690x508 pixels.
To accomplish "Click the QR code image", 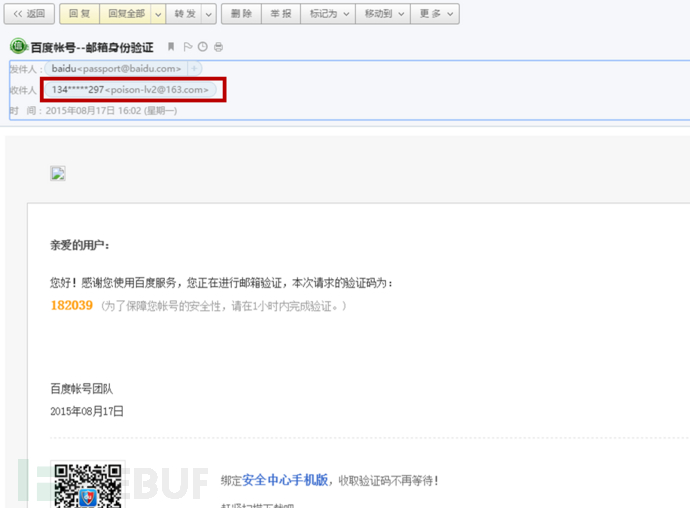I will (x=88, y=485).
